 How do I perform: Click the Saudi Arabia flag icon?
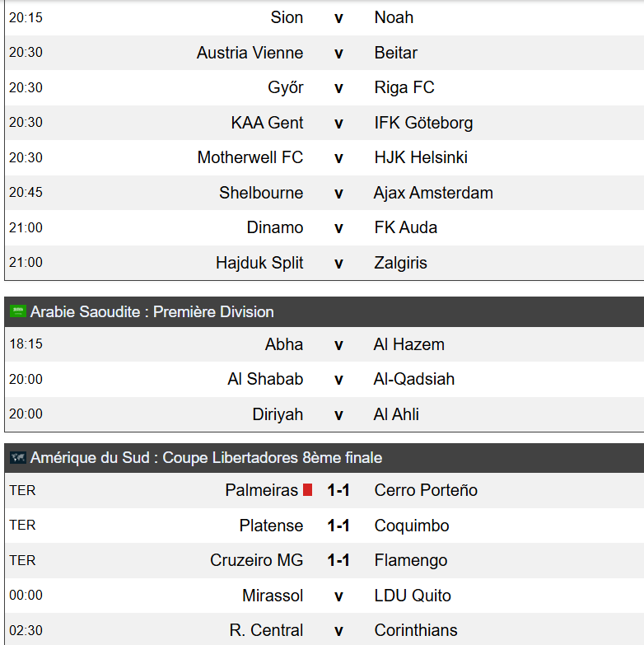click(x=18, y=311)
